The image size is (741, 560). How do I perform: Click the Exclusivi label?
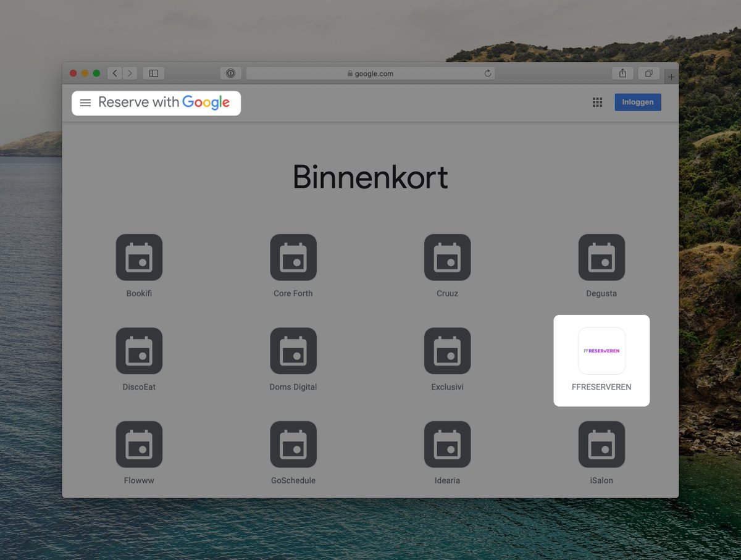tap(447, 387)
